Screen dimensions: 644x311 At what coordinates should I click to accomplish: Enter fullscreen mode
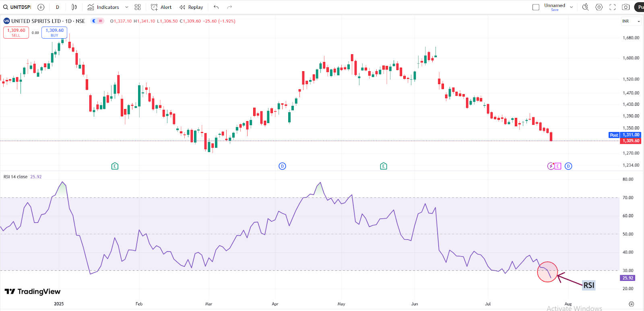[x=613, y=7]
